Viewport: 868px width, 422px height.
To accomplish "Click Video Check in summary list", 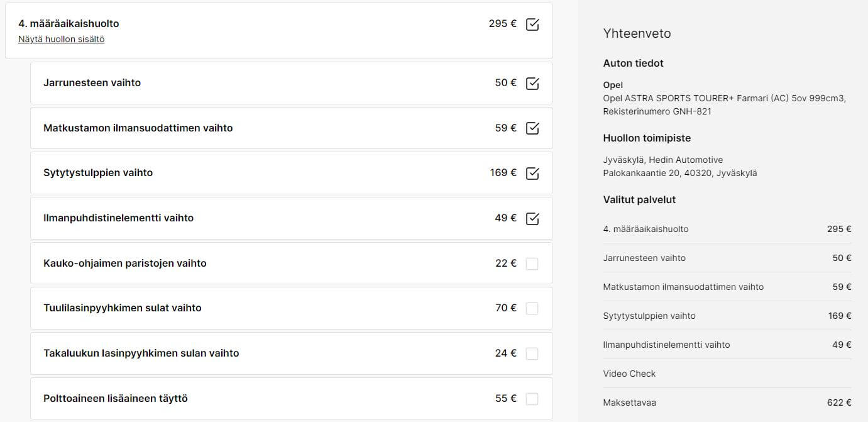I will click(629, 374).
